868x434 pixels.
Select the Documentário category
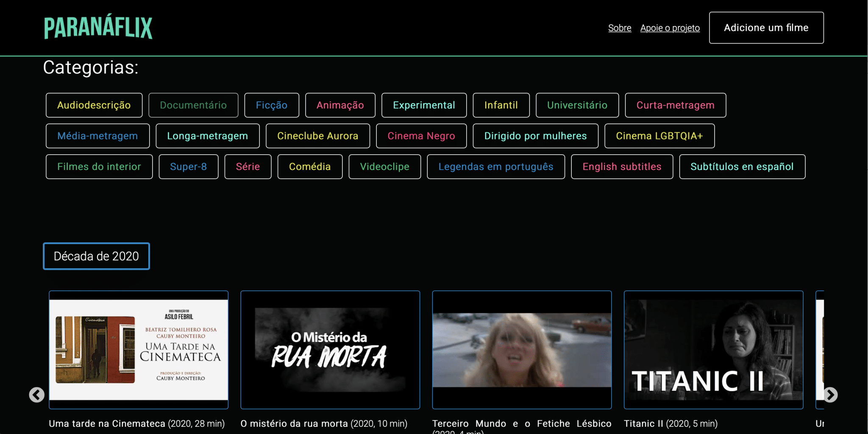[x=193, y=105]
